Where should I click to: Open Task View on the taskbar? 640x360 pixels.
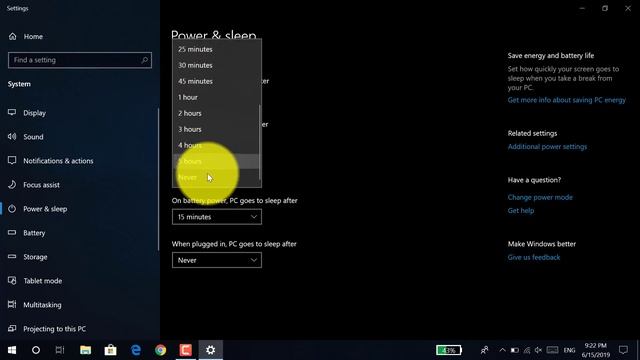(60, 350)
